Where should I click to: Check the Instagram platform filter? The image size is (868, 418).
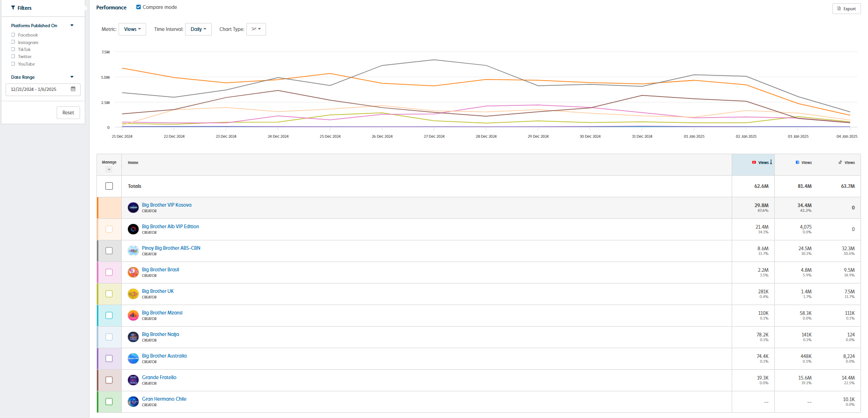13,42
